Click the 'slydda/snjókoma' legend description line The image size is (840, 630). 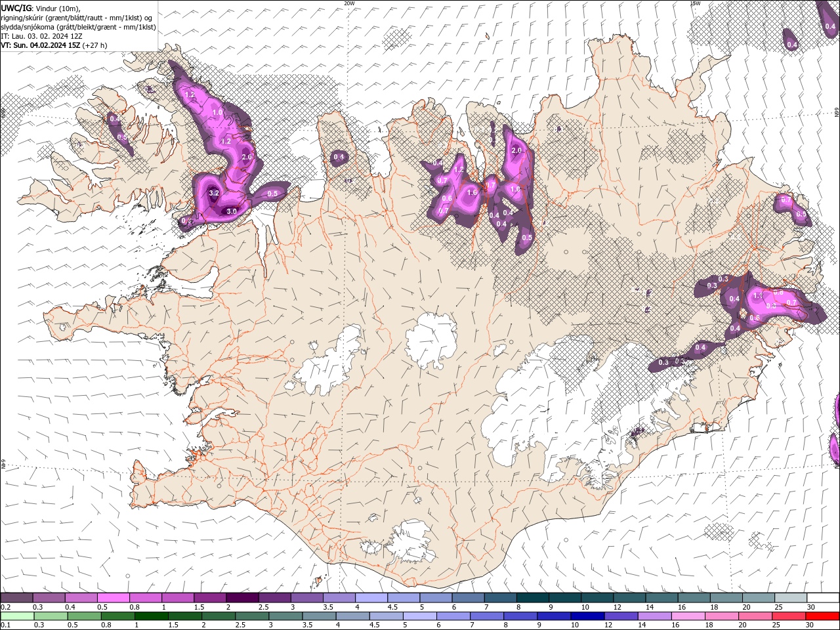[x=78, y=27]
